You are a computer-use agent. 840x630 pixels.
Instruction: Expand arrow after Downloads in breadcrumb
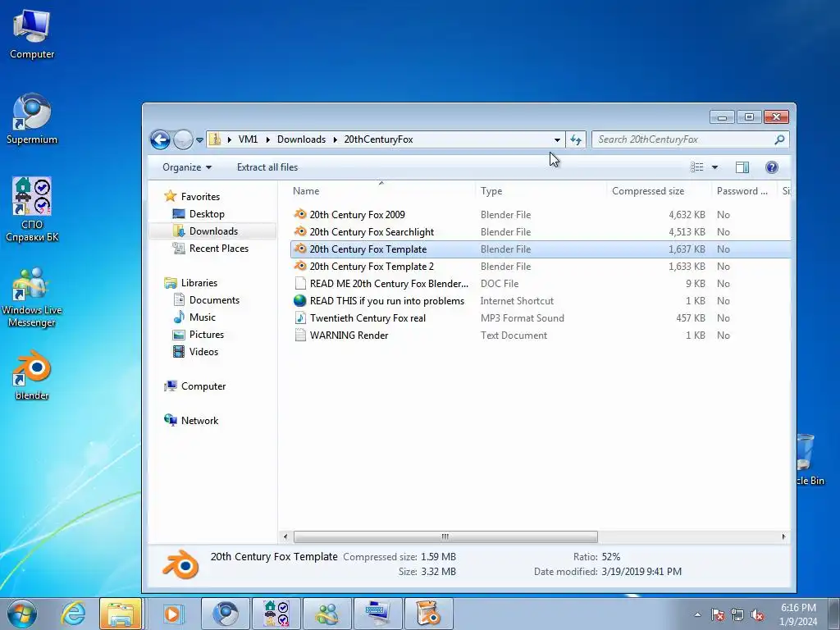[x=335, y=139]
